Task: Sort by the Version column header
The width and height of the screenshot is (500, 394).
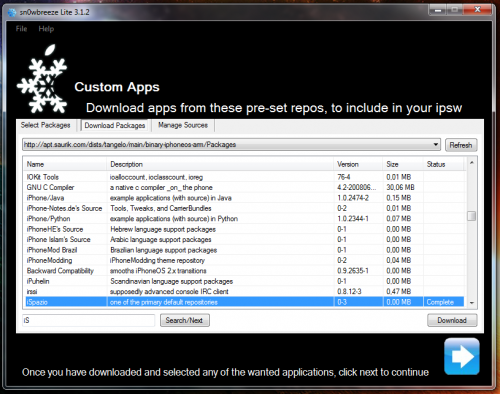Action: pos(358,164)
